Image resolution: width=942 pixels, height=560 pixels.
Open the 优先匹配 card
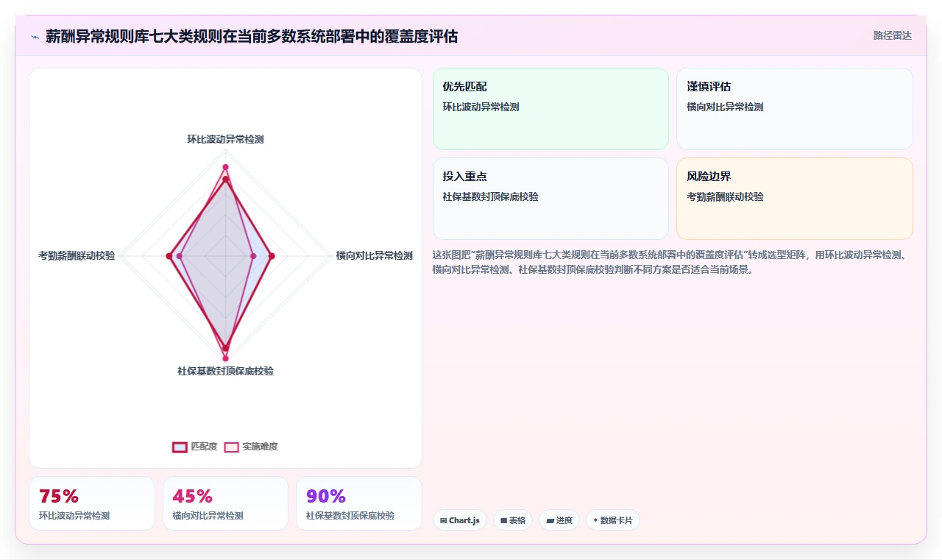click(550, 109)
